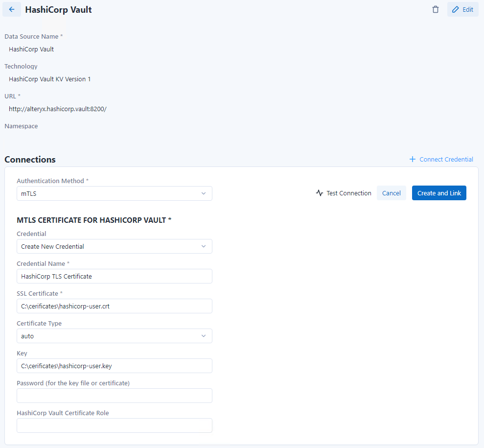Click the plus icon for Connect Credential
484x448 pixels.
click(413, 159)
